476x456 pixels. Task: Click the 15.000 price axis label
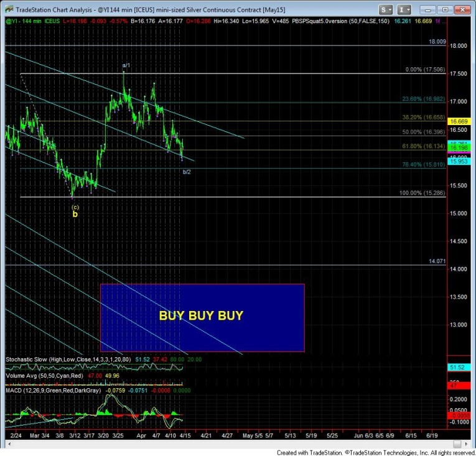click(x=459, y=213)
